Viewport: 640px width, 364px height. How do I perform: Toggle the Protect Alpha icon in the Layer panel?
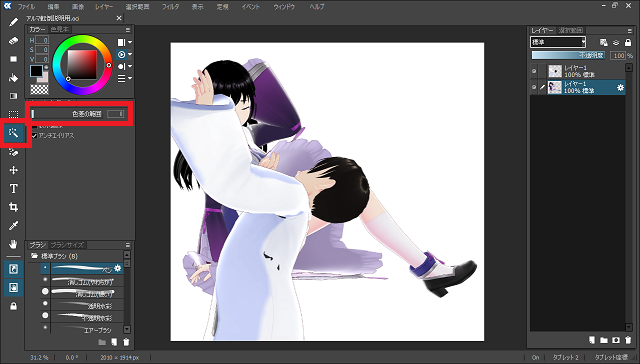point(604,42)
